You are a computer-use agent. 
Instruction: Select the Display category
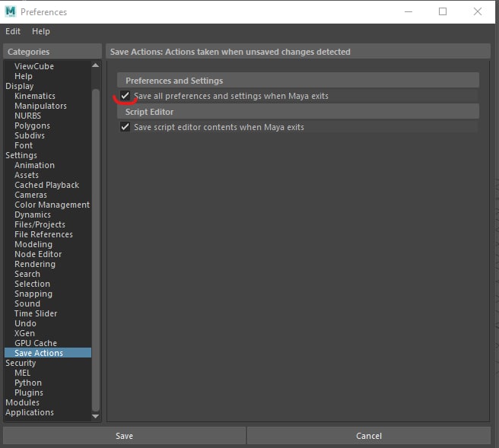tap(20, 86)
